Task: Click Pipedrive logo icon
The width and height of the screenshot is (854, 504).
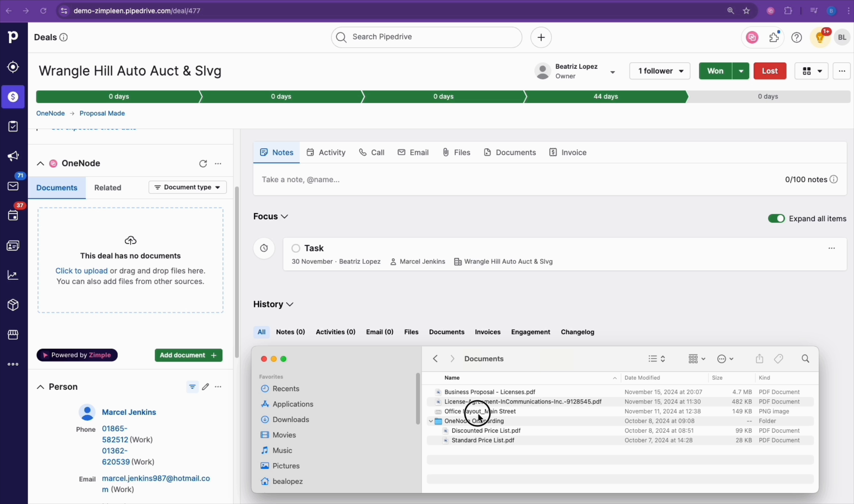Action: pyautogui.click(x=13, y=37)
